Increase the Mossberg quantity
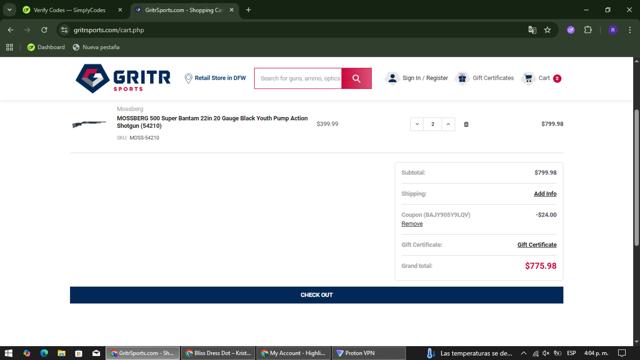 (x=448, y=124)
